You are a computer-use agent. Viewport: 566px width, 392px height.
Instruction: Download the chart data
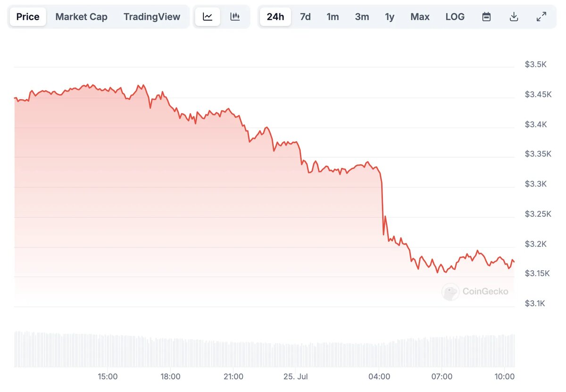[514, 16]
